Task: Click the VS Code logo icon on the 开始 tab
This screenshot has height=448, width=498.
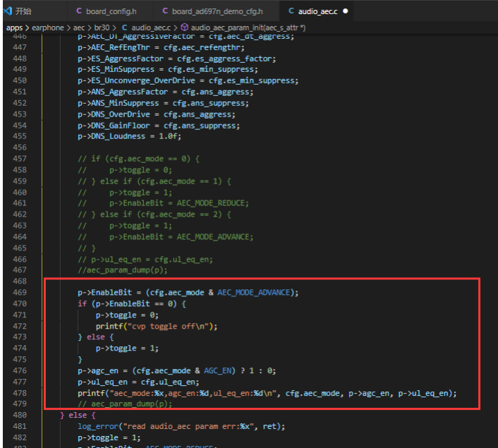Action: [8, 11]
